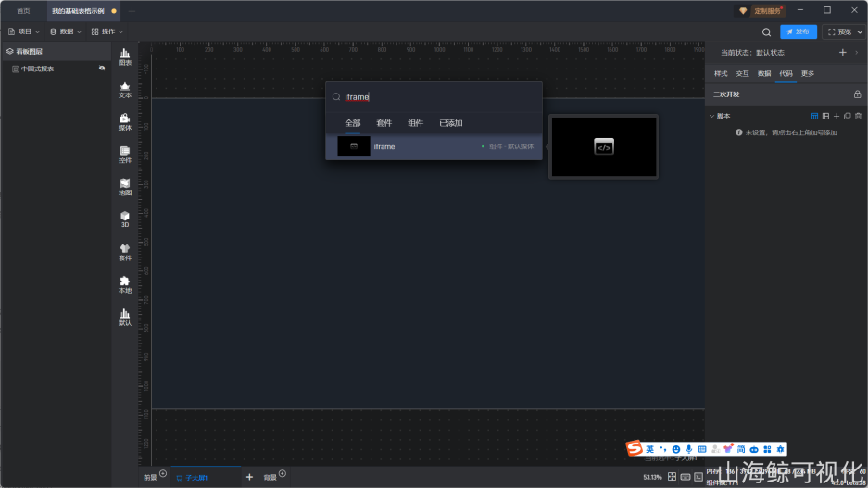Click the 预览 preview button

coord(839,32)
